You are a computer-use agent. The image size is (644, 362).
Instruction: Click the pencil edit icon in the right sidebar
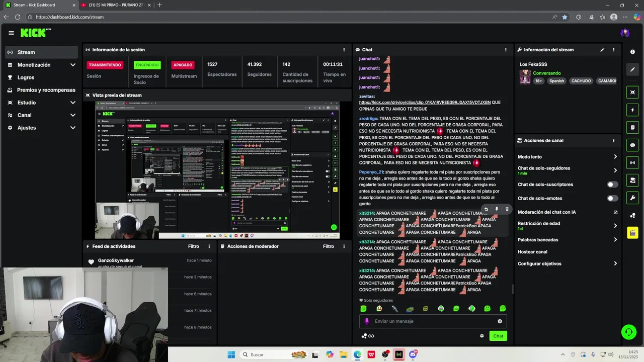[632, 69]
